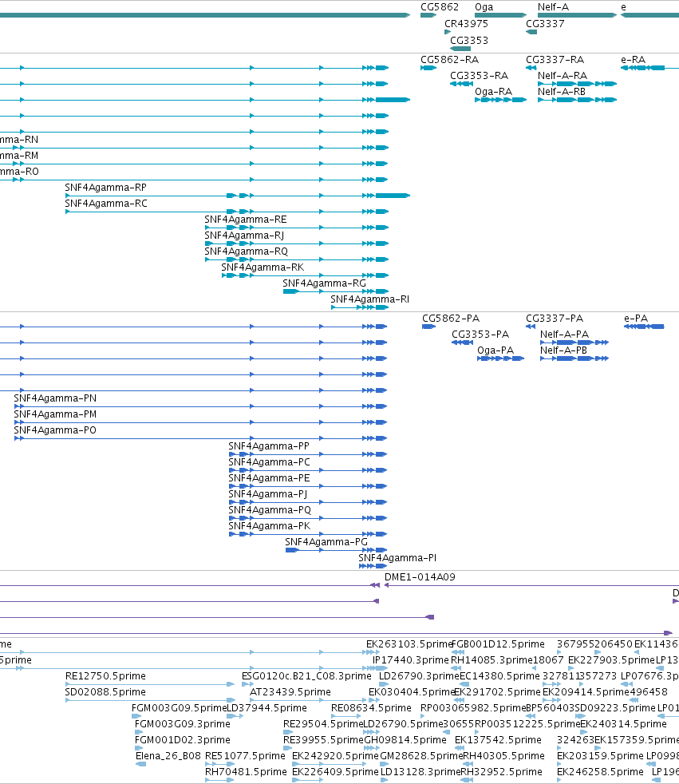The image size is (679, 784).
Task: Click EST FGM003G09.3prime label
Action: click(x=183, y=724)
